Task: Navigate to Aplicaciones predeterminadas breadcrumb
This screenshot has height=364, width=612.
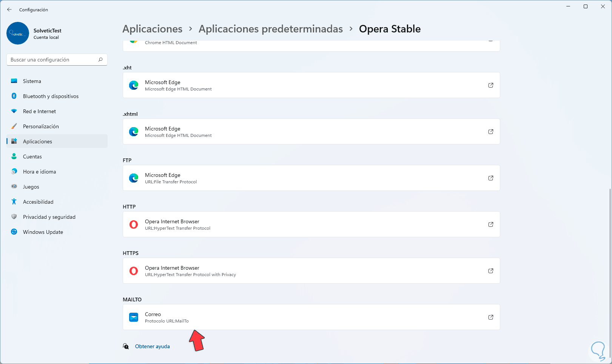Action: pos(270,29)
